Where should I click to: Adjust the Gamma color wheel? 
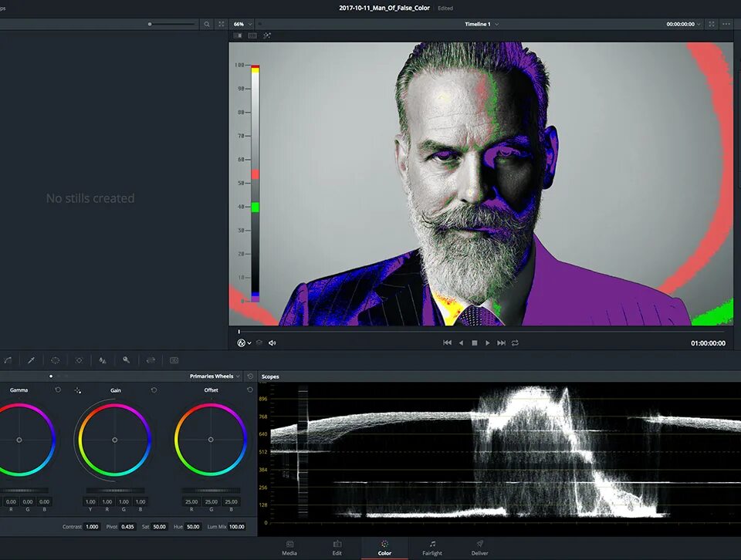20,440
